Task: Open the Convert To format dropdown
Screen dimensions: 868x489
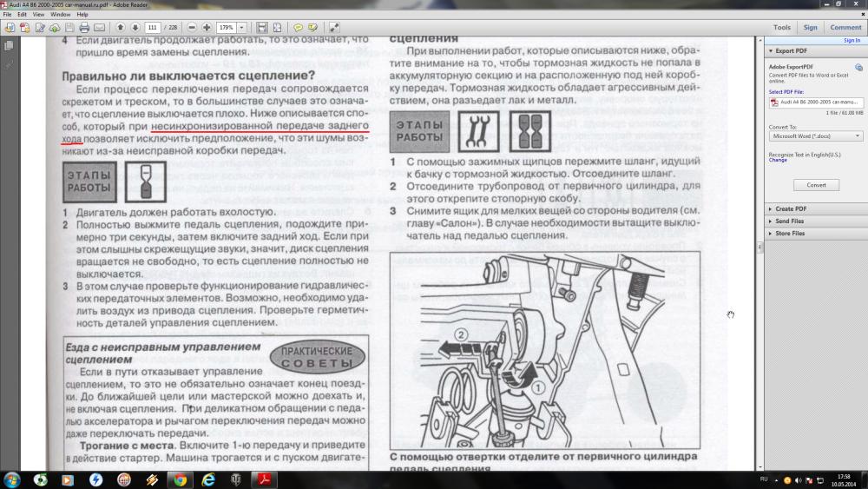Action: [x=816, y=136]
